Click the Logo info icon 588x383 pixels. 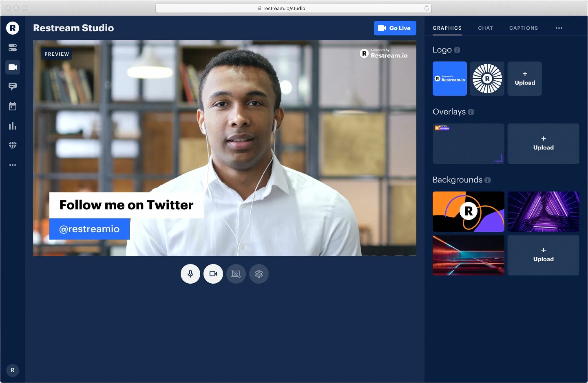[x=457, y=50]
